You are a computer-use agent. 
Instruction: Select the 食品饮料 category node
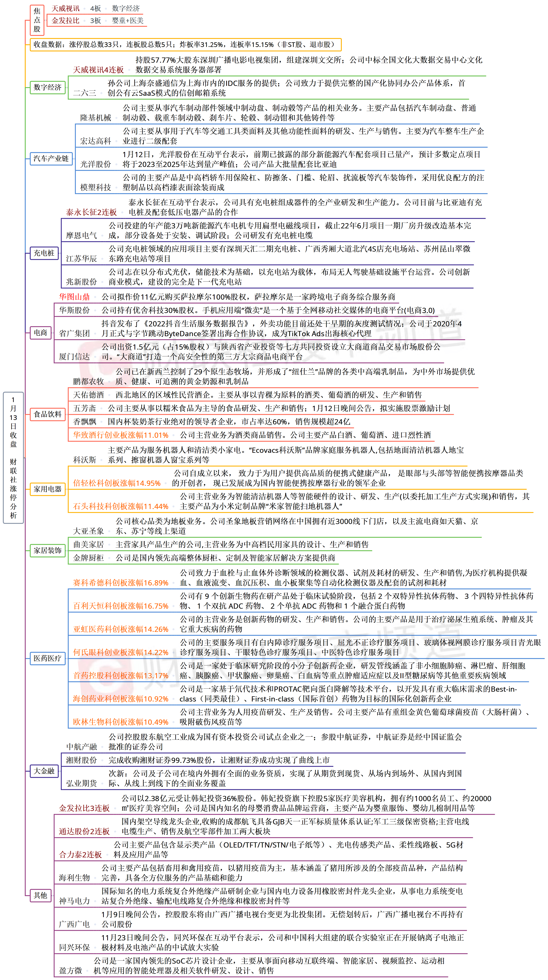coord(47,414)
